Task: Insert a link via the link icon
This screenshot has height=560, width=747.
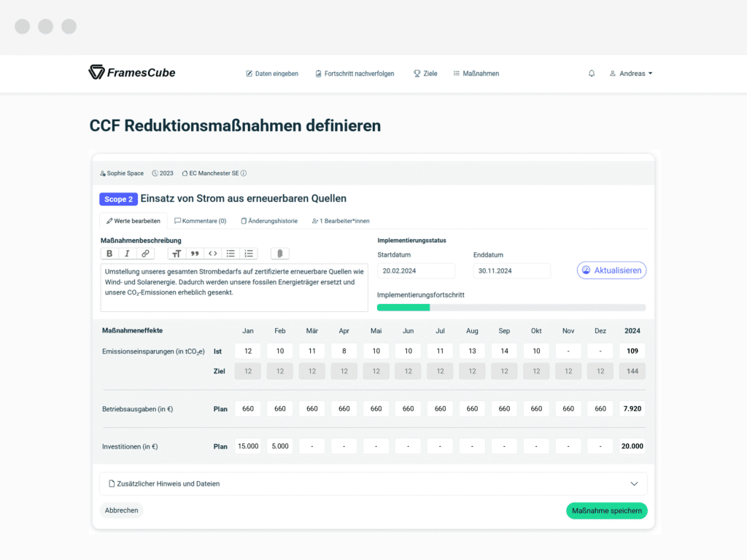Action: 145,253
